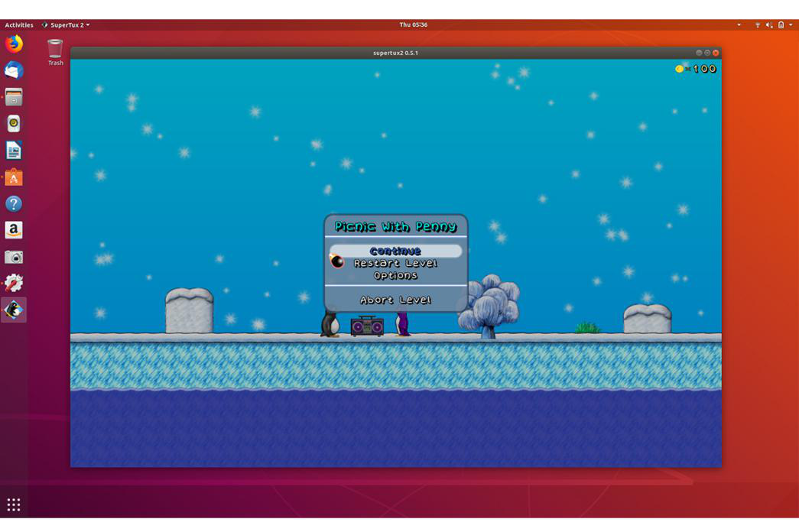Click the boombox on the ground
The image size is (799, 532).
tap(367, 326)
